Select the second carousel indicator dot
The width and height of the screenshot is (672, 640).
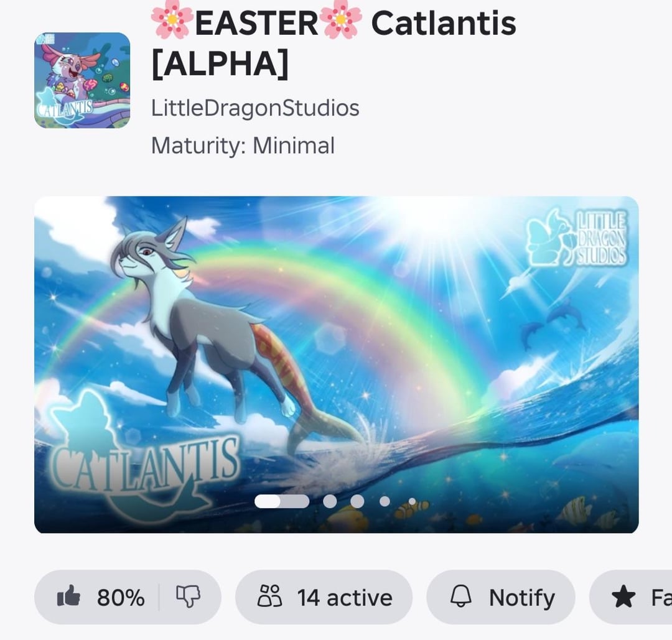point(330,501)
